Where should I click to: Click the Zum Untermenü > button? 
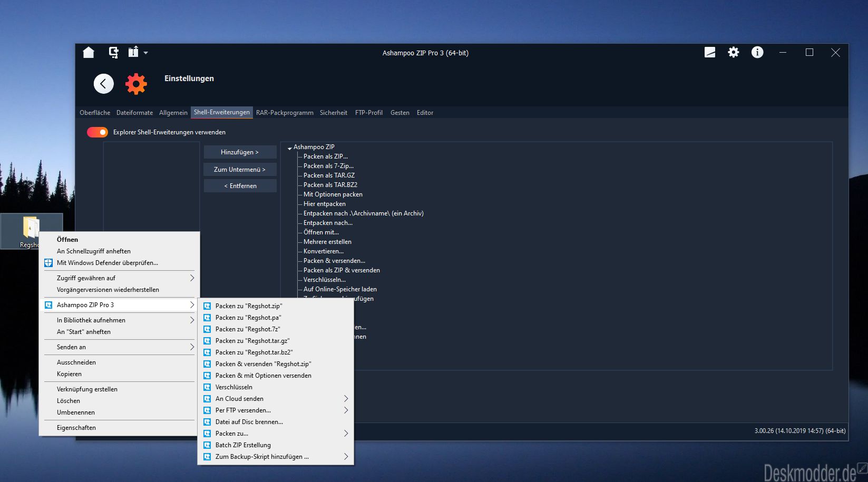(x=240, y=170)
